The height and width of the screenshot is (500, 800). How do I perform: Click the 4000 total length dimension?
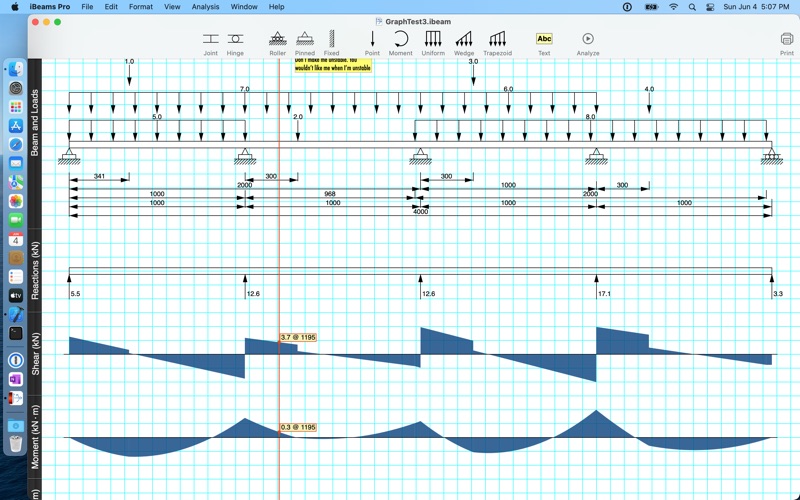click(x=420, y=212)
